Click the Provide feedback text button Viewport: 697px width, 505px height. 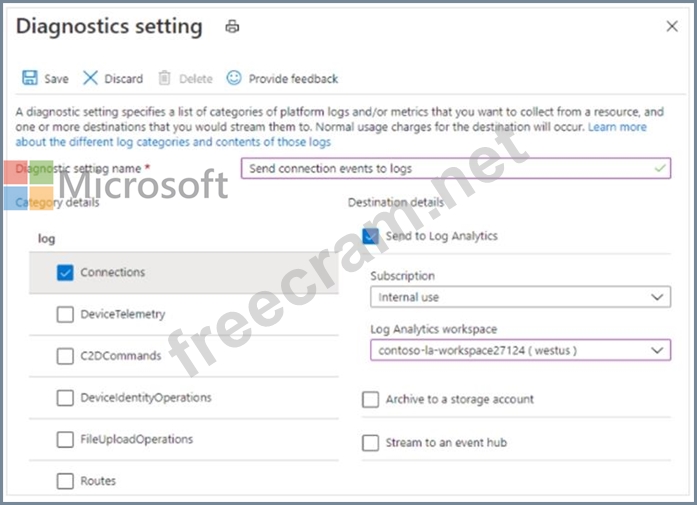coord(293,79)
